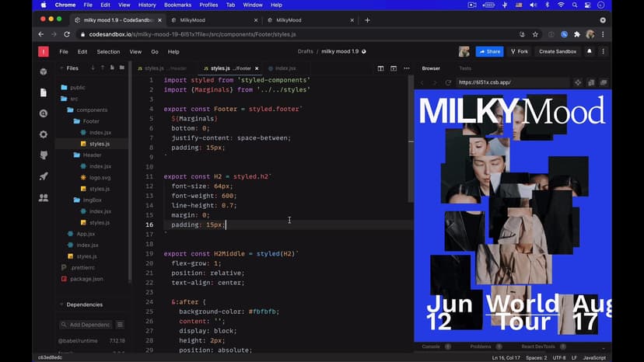This screenshot has height=362, width=644.
Task: Open logo.svg in the Header folder
Action: [99, 177]
